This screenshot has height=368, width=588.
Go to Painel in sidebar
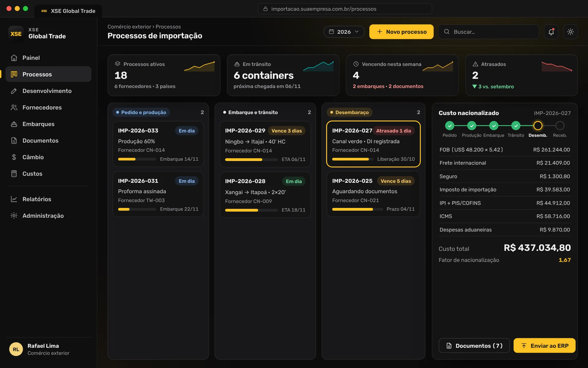[48, 58]
